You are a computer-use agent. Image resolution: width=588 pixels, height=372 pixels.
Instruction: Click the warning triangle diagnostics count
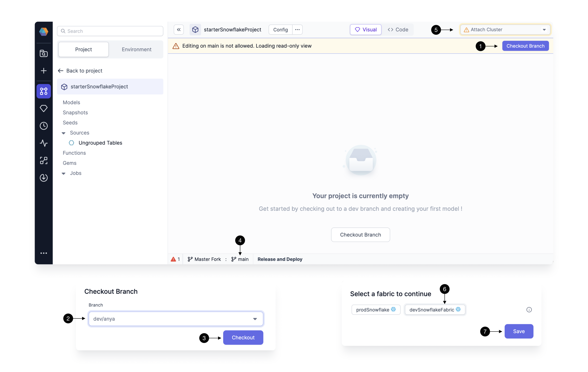(175, 259)
